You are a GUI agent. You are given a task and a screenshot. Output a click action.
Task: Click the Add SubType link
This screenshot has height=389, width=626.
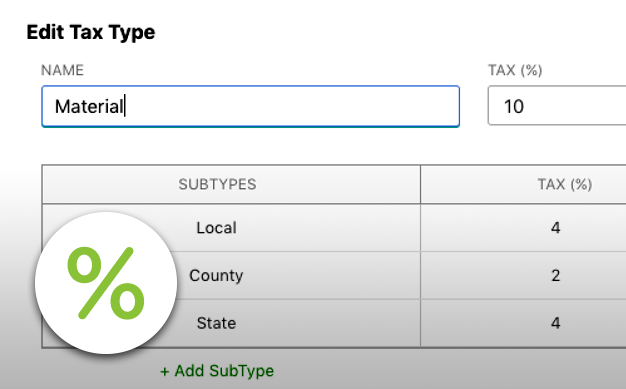click(x=217, y=371)
